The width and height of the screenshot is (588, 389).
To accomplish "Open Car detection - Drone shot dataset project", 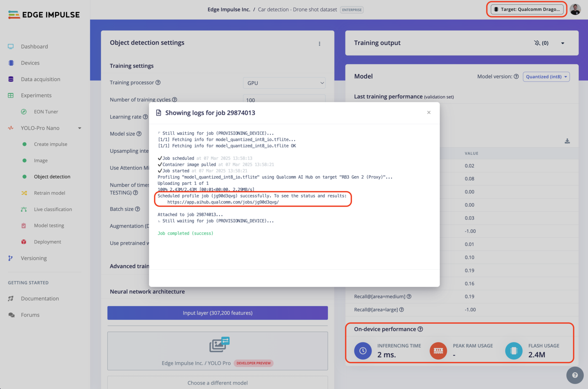I will [x=298, y=9].
